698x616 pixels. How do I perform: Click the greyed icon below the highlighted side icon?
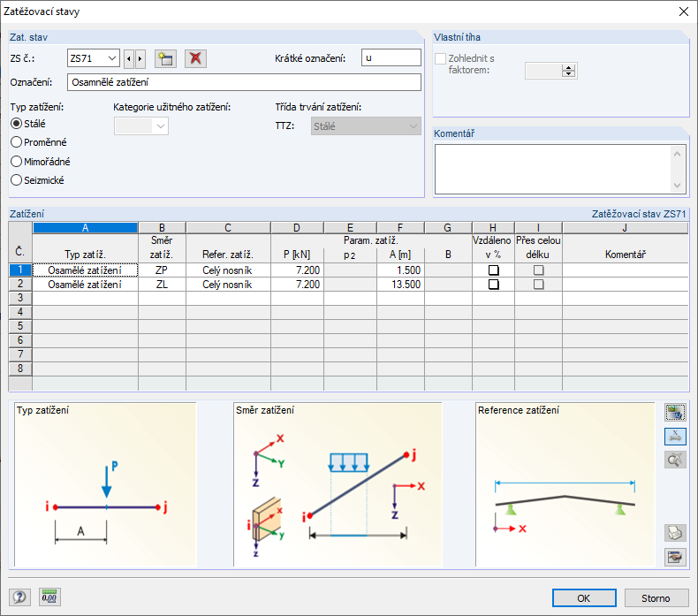[x=675, y=460]
